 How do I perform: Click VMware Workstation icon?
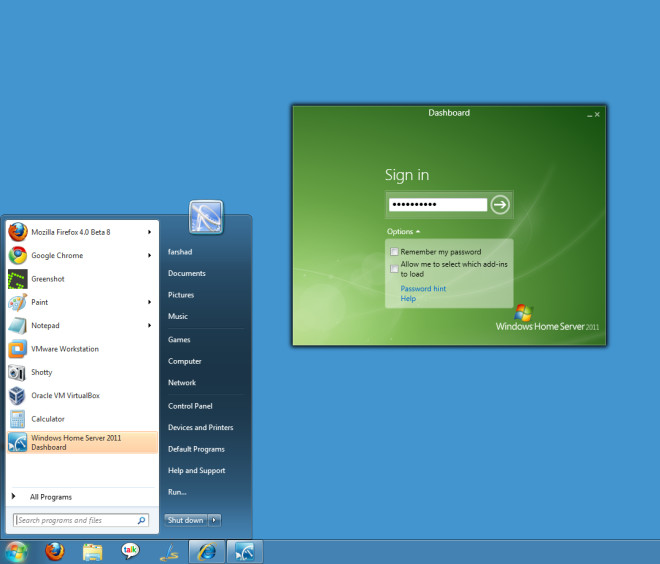pos(18,349)
